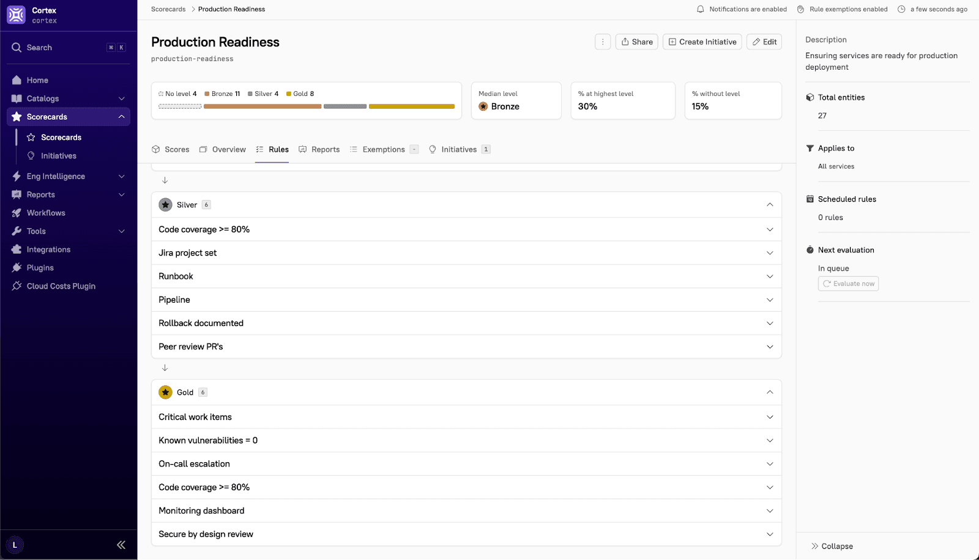The height and width of the screenshot is (560, 979).
Task: Click the Create Initiative button
Action: click(x=702, y=42)
